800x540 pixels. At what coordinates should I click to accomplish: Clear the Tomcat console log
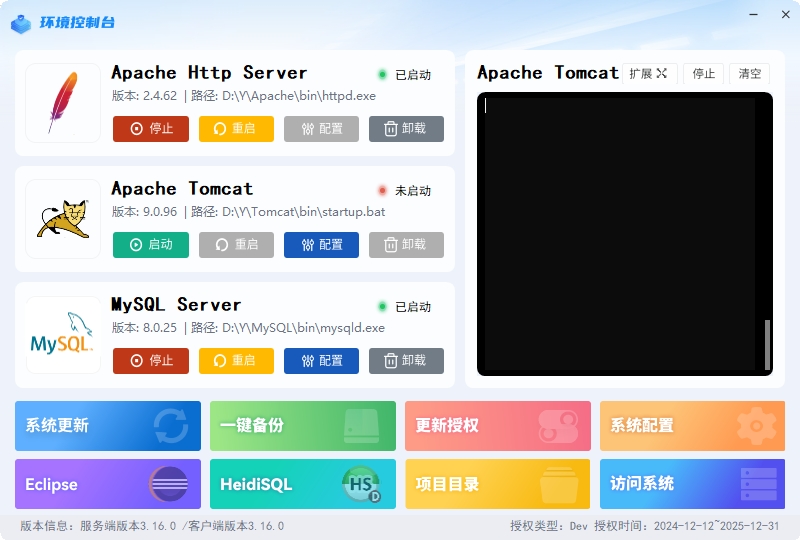749,73
